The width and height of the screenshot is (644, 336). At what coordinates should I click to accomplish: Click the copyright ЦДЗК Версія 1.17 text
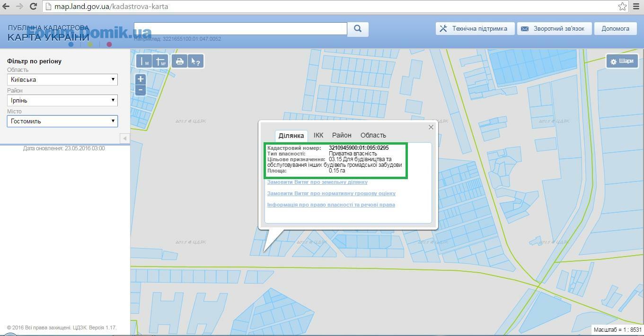62,327
